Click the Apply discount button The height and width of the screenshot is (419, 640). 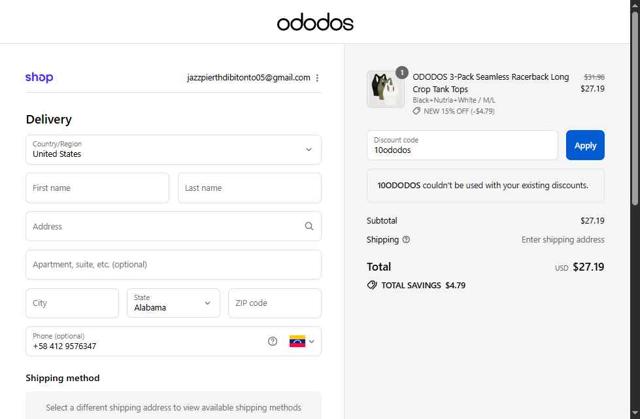(x=585, y=145)
